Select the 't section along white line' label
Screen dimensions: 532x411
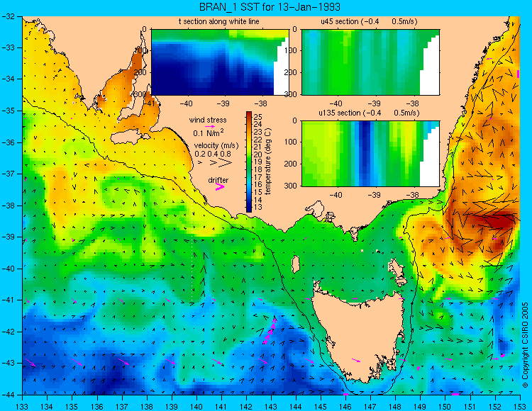[x=219, y=21]
